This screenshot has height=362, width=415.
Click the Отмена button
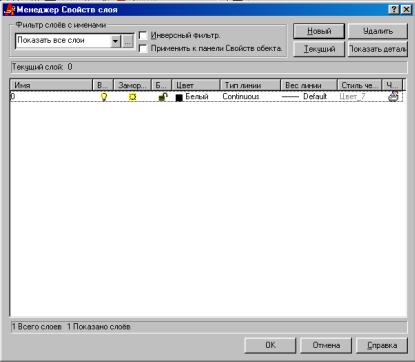[326, 345]
